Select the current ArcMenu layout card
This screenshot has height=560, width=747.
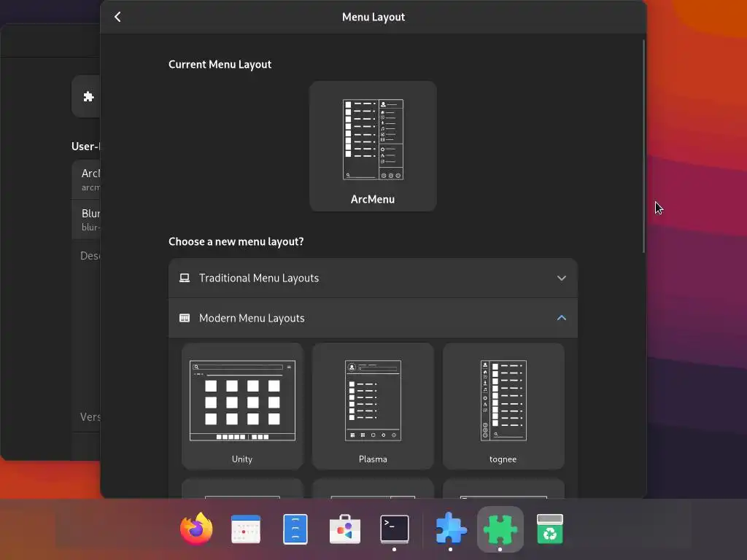373,146
